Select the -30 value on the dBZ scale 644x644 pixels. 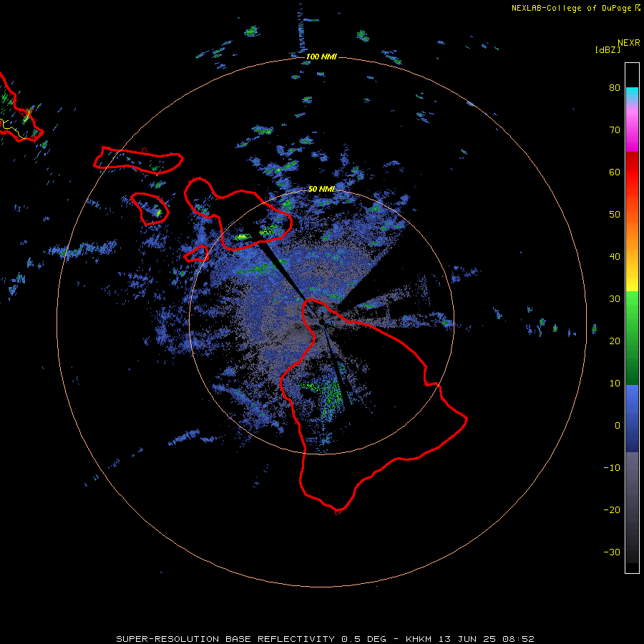click(612, 552)
